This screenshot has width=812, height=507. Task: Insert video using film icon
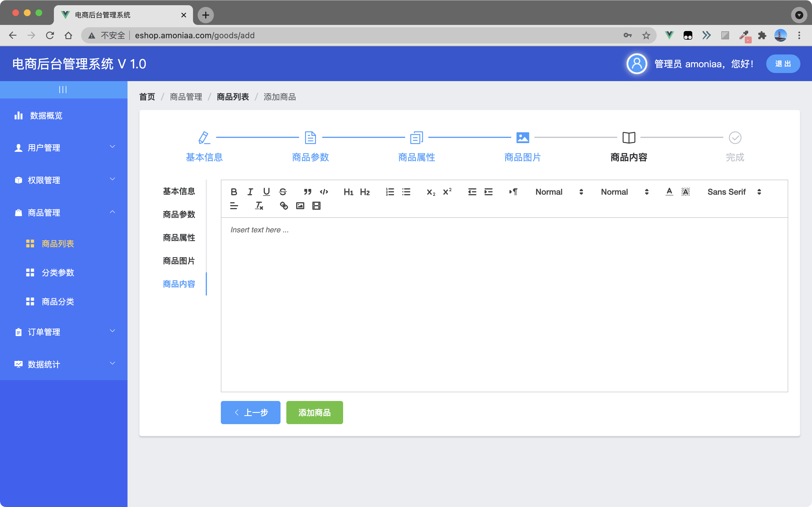pos(316,205)
